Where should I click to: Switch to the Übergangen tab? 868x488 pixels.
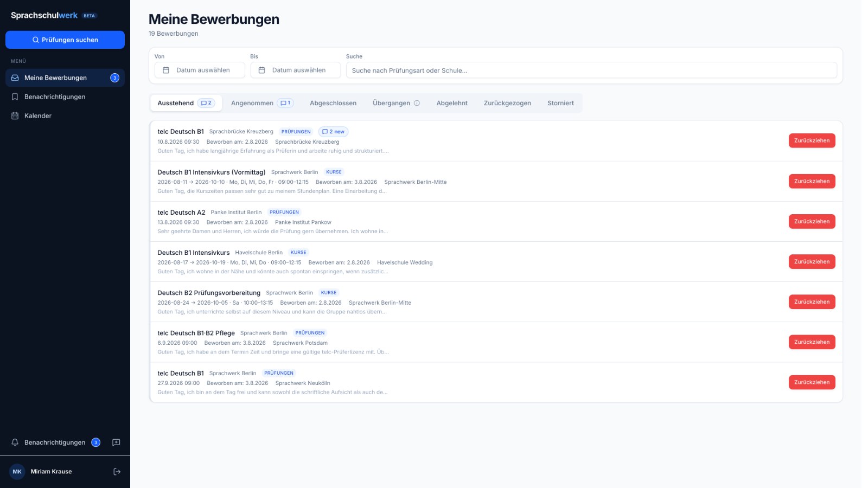396,103
